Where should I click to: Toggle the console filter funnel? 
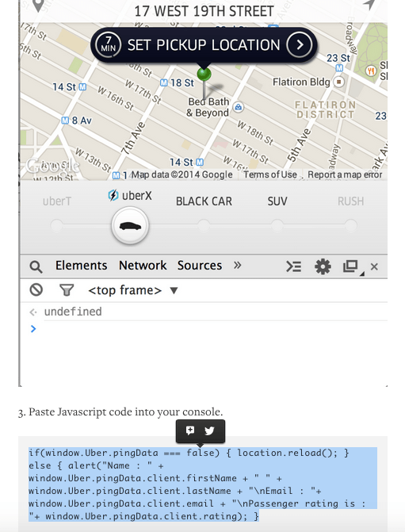pos(67,290)
